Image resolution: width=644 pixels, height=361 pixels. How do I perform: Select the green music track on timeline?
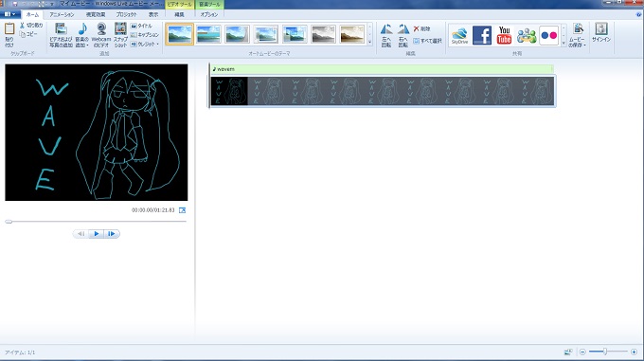click(x=382, y=69)
